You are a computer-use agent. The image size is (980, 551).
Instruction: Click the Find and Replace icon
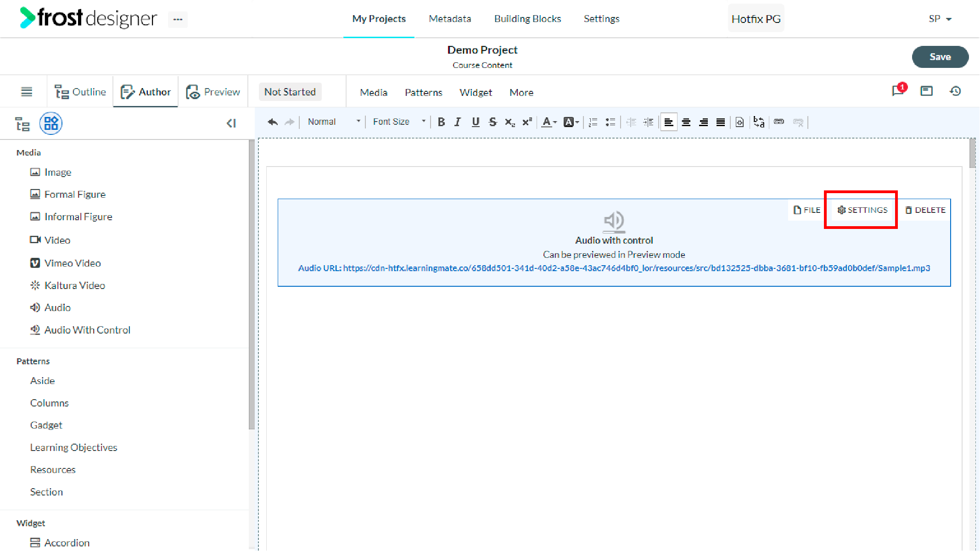click(x=759, y=122)
